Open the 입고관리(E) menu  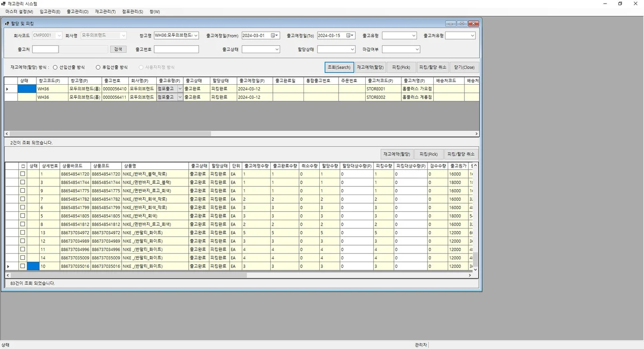click(x=50, y=12)
